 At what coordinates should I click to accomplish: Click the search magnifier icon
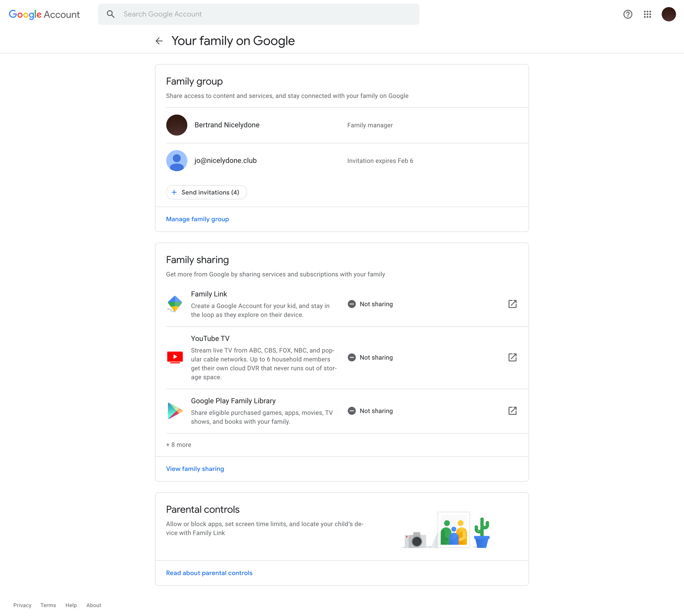point(110,14)
